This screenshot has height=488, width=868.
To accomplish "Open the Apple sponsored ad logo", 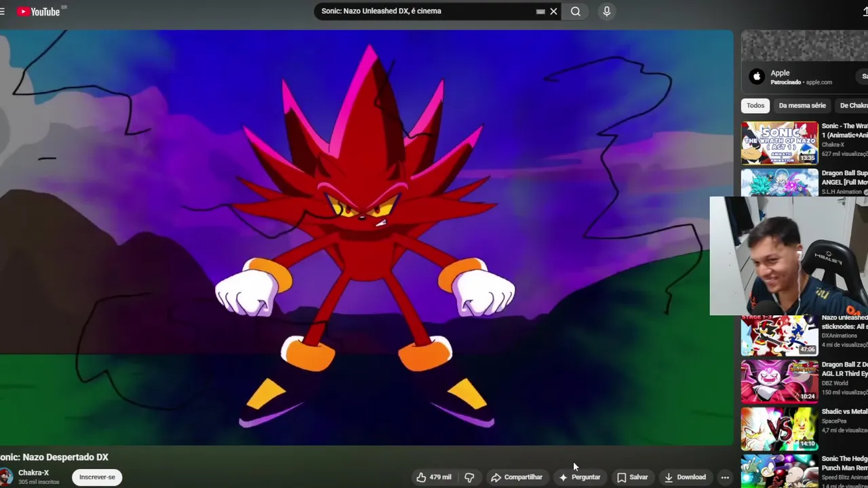I will point(757,77).
